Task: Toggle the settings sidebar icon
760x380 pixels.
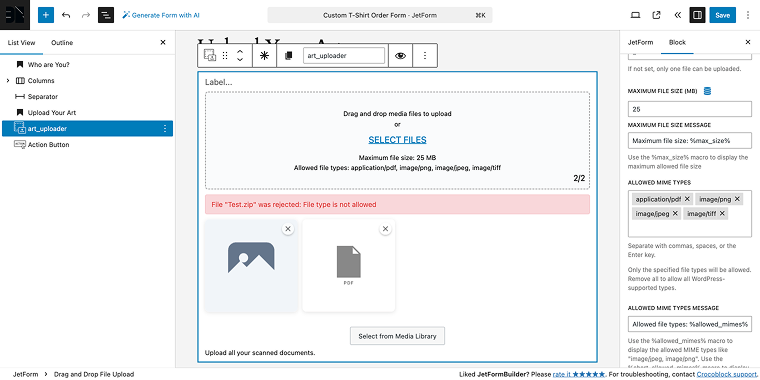Action: tap(697, 15)
